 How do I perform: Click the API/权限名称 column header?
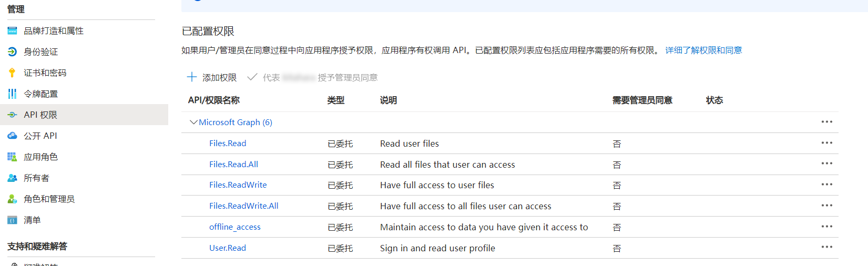coord(213,100)
